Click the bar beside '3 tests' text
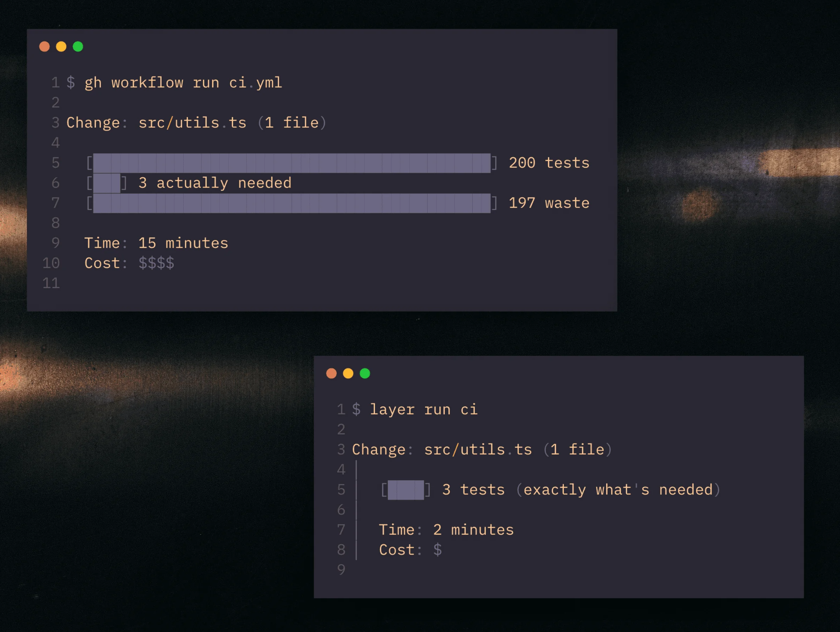The image size is (840, 632). tap(406, 490)
